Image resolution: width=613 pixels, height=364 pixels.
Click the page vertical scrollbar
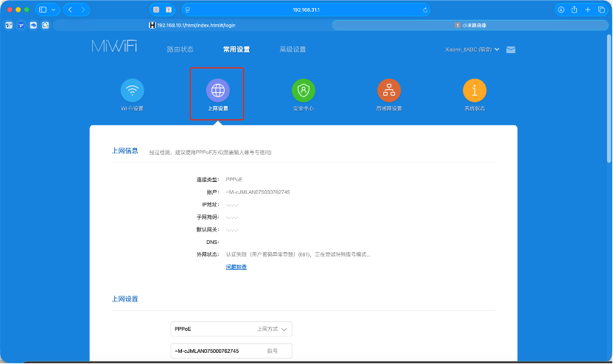609,99
